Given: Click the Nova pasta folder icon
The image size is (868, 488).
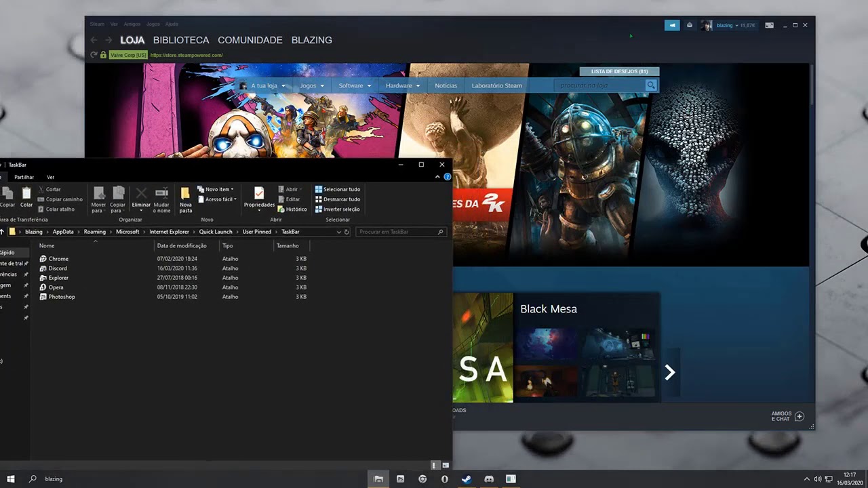Looking at the screenshot, I should (x=185, y=193).
